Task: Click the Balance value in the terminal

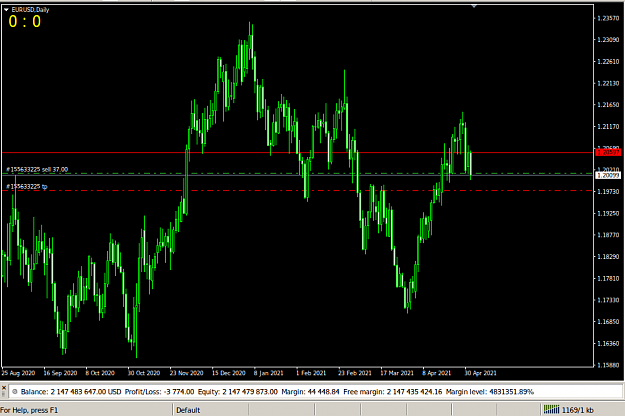Action: pyautogui.click(x=86, y=392)
